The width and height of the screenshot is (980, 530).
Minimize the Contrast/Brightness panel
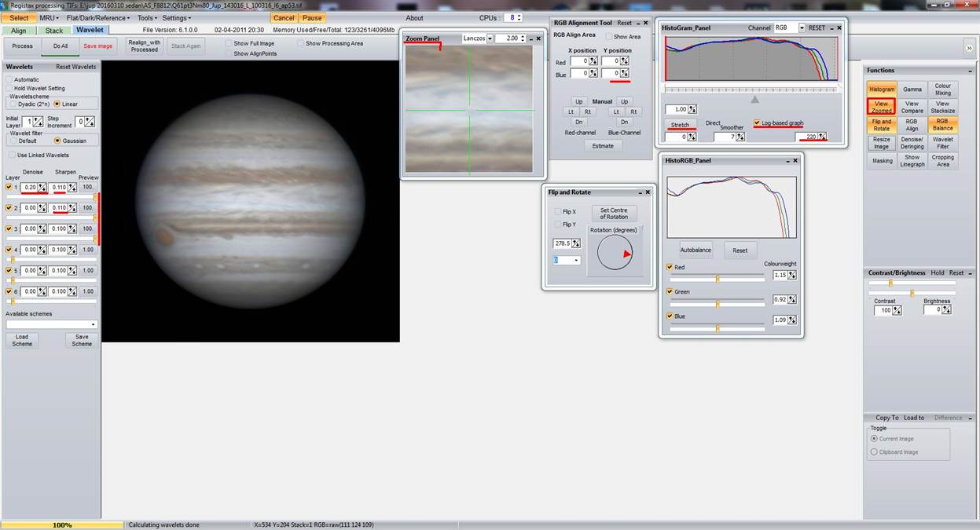[971, 273]
